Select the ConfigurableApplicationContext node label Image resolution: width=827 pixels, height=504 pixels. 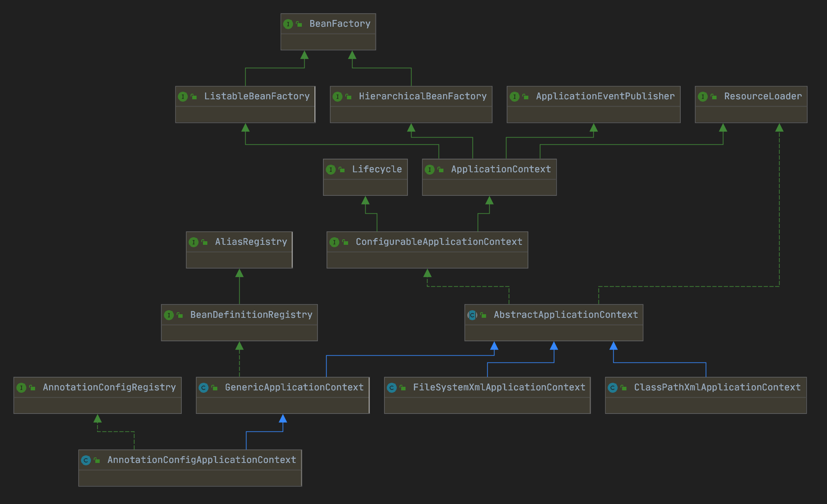[x=439, y=242]
